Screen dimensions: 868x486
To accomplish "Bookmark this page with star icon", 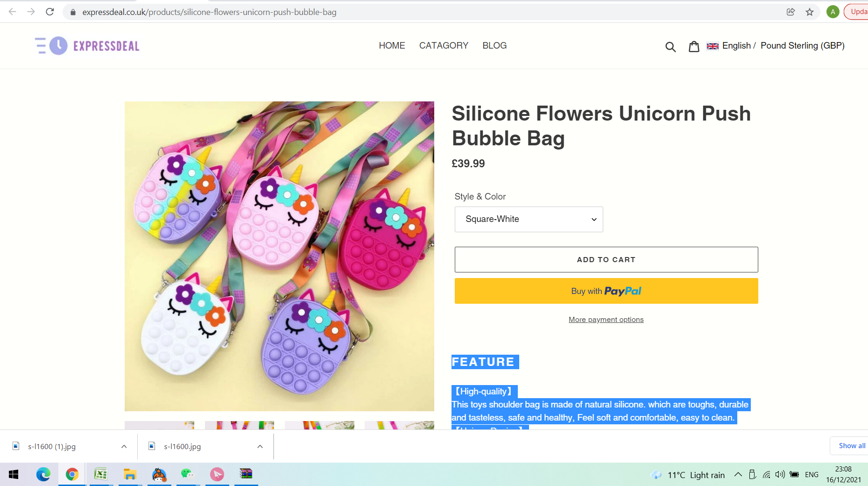I will coord(810,12).
